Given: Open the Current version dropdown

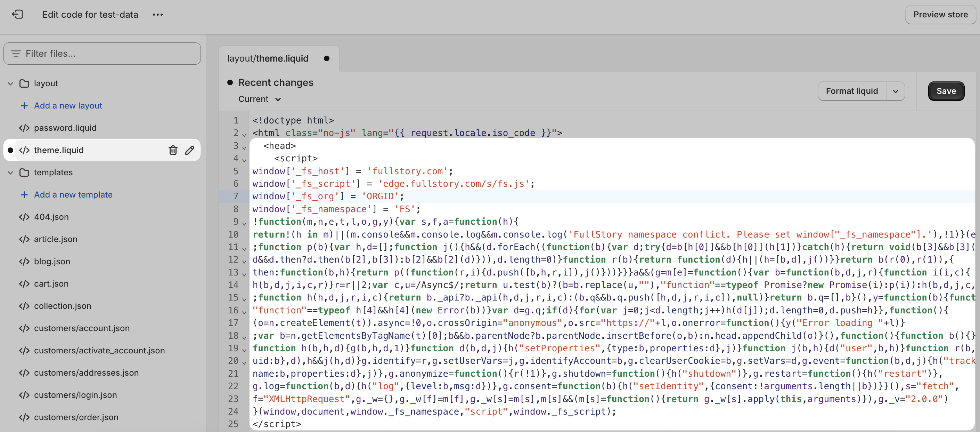Looking at the screenshot, I should (260, 99).
